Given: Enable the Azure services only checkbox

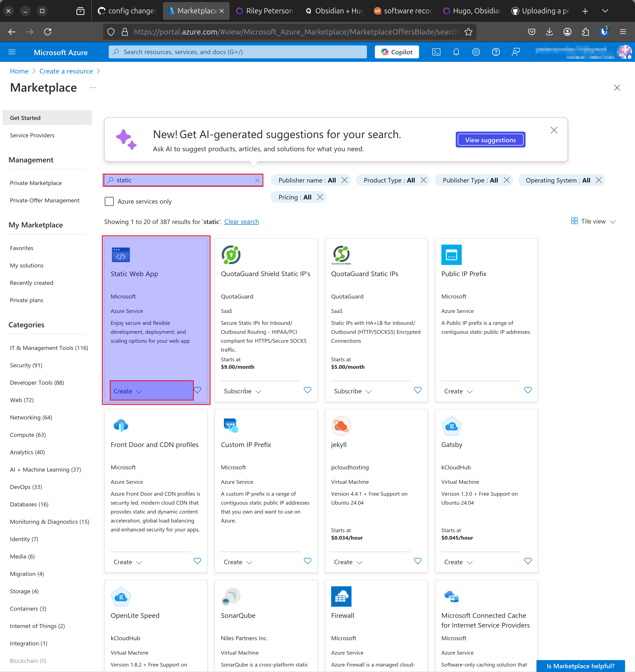Looking at the screenshot, I should (x=109, y=201).
